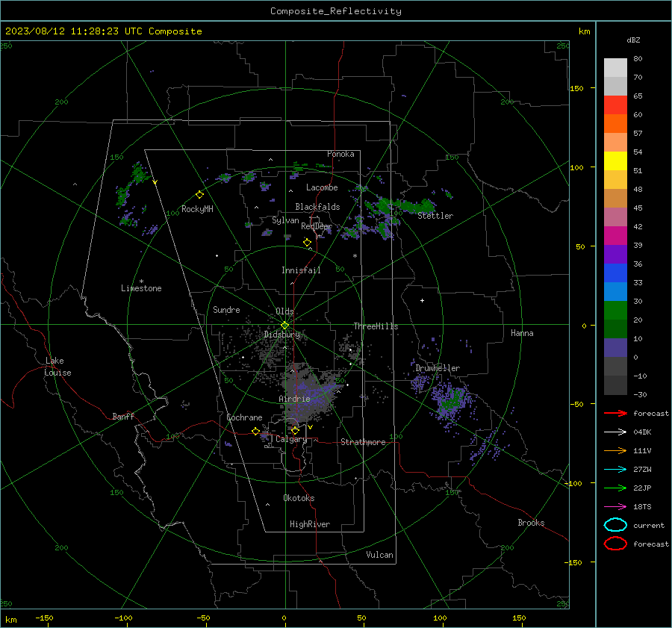This screenshot has height=628, width=672.
Task: Click the red legend swatch between 65 and 60
Action: click(615, 105)
